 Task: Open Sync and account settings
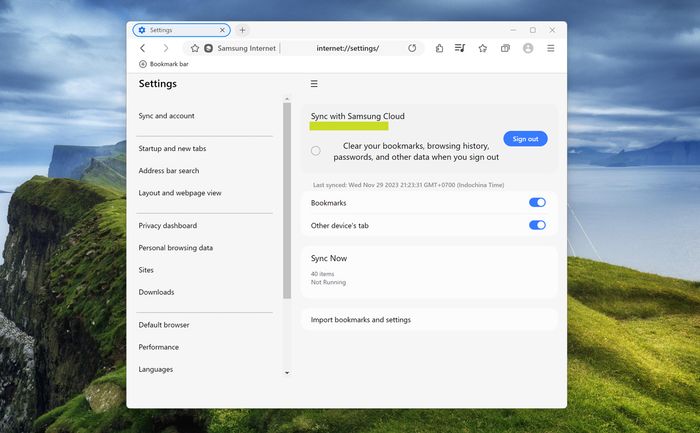(167, 116)
